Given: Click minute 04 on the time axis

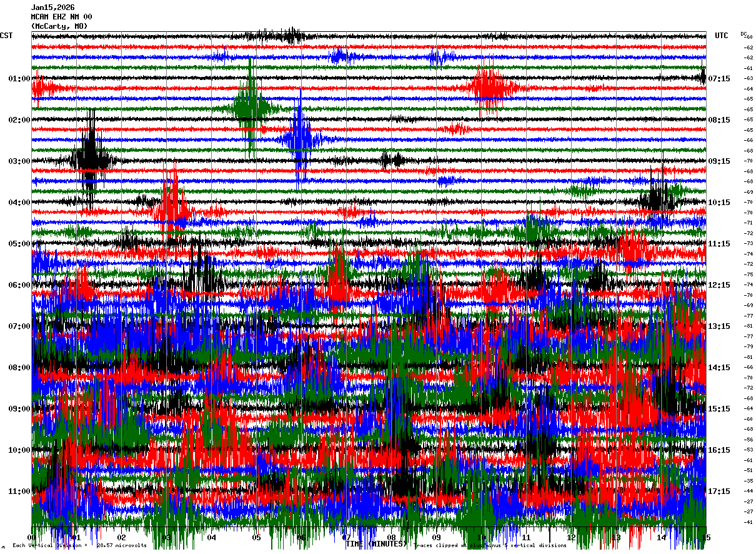Looking at the screenshot, I should pyautogui.click(x=212, y=537).
